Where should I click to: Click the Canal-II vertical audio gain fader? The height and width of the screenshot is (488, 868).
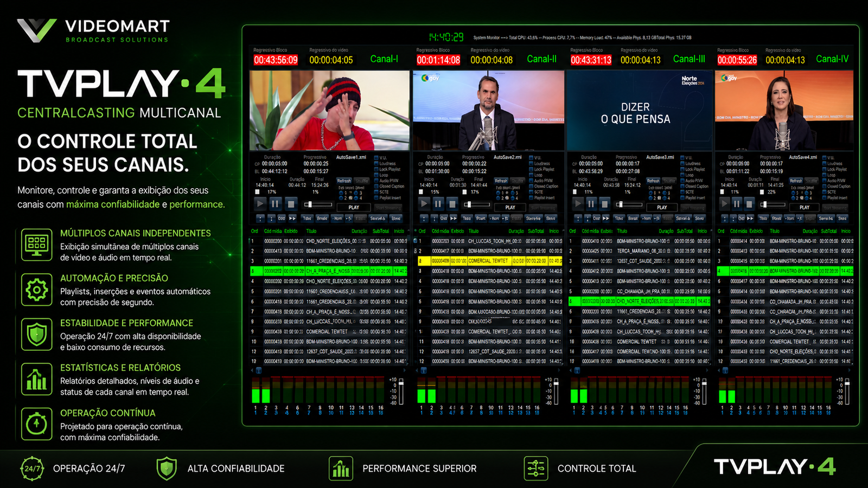pos(555,390)
